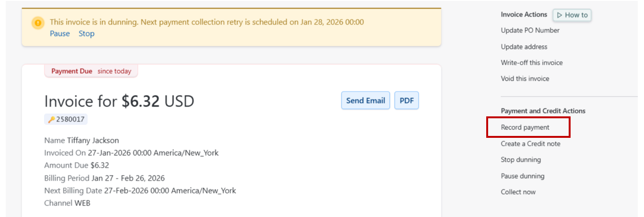
Task: Select Update PO Number action
Action: click(x=530, y=31)
